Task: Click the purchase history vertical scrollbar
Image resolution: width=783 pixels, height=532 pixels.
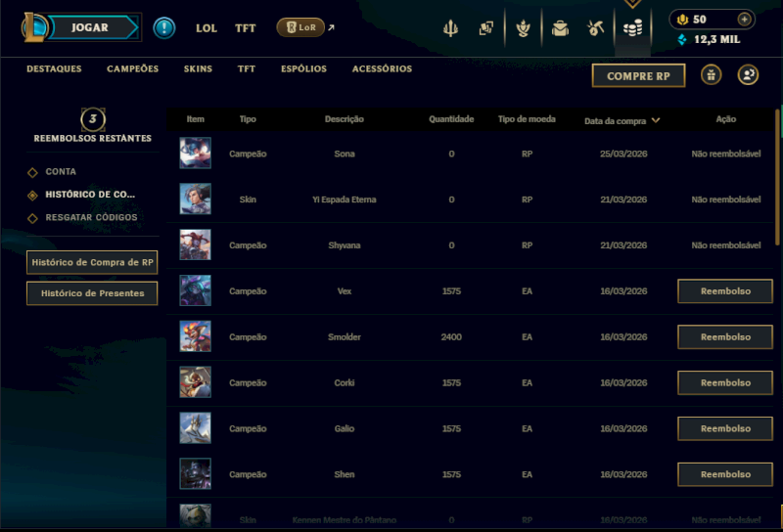Action: coord(777,177)
